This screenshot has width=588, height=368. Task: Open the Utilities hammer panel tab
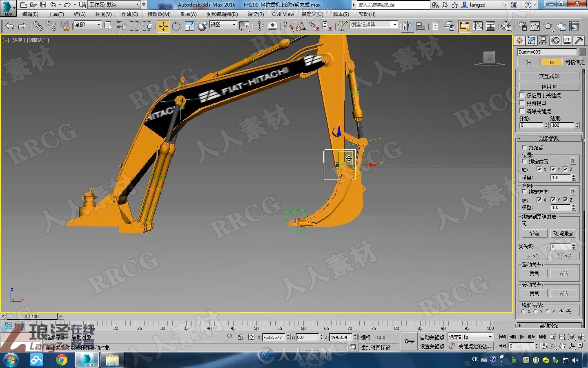(579, 40)
